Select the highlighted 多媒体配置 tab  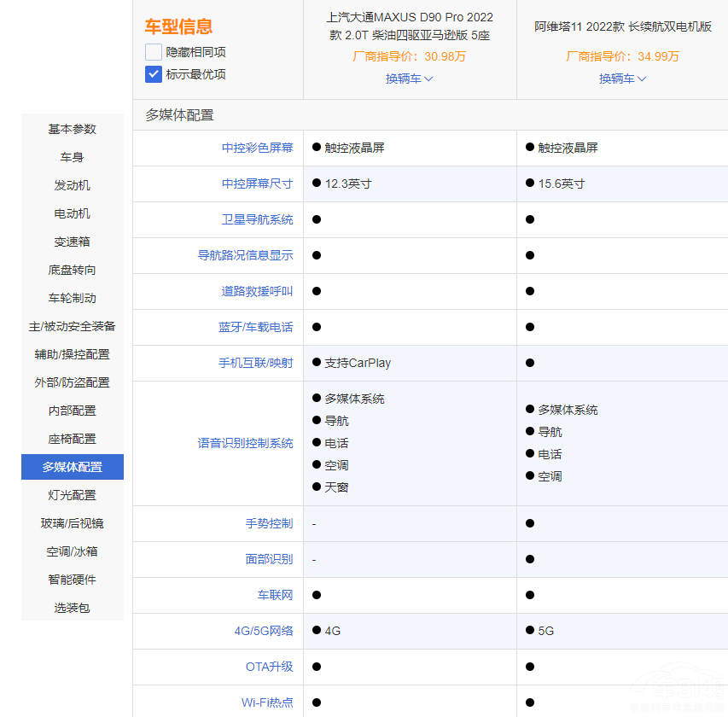pyautogui.click(x=73, y=467)
